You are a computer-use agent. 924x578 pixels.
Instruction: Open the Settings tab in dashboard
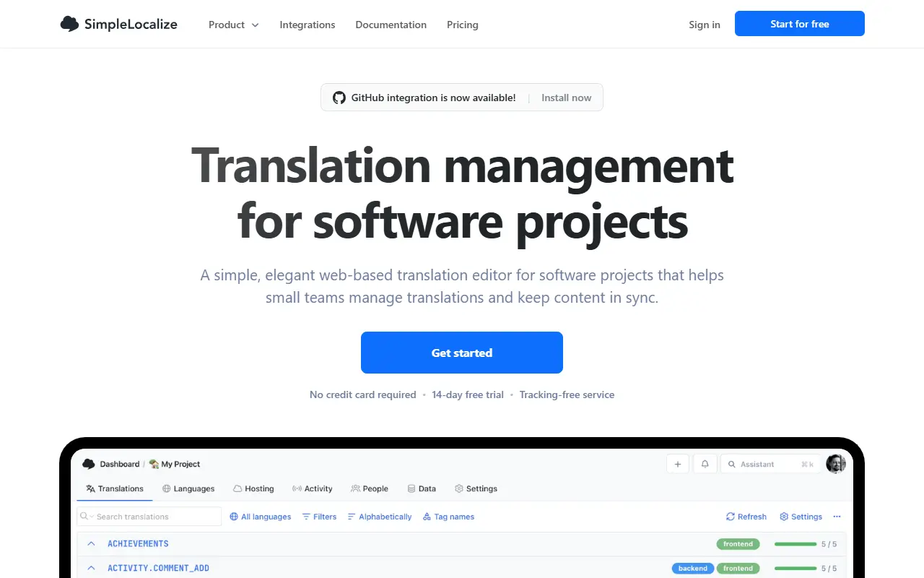pos(476,488)
